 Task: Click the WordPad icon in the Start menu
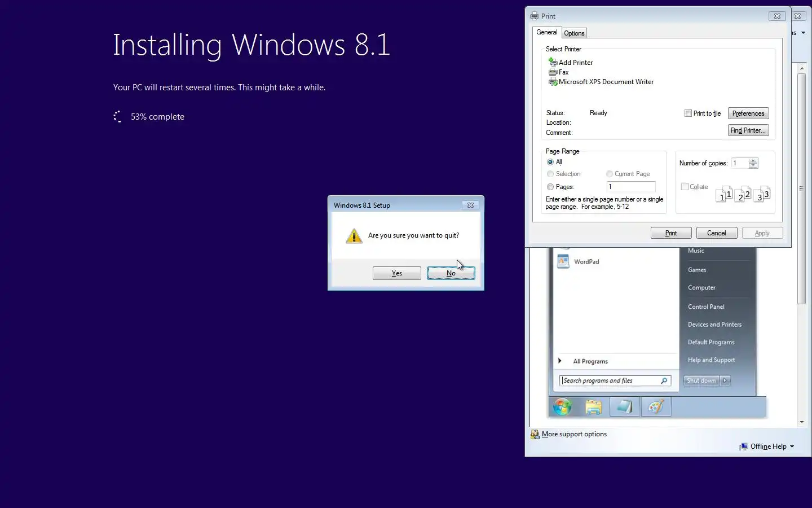coord(563,261)
